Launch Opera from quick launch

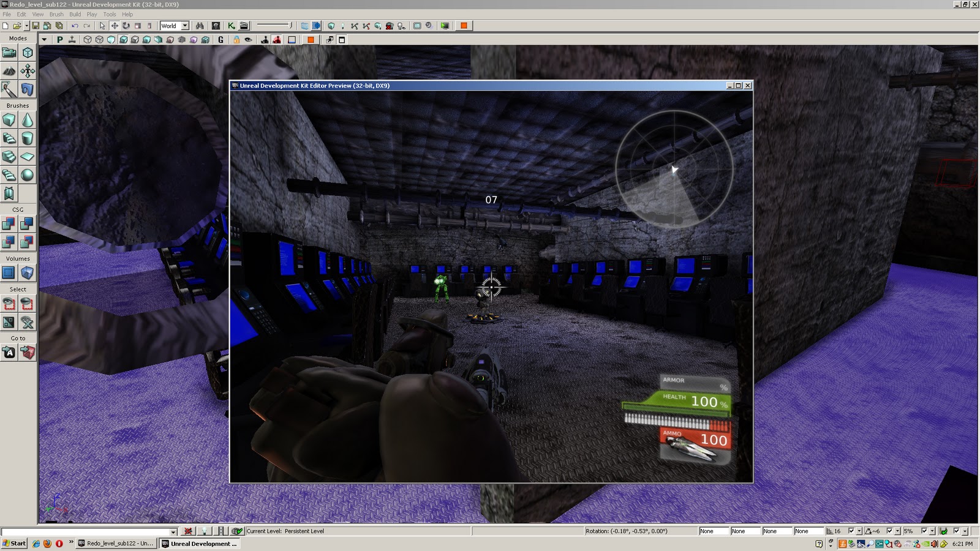pos(59,543)
